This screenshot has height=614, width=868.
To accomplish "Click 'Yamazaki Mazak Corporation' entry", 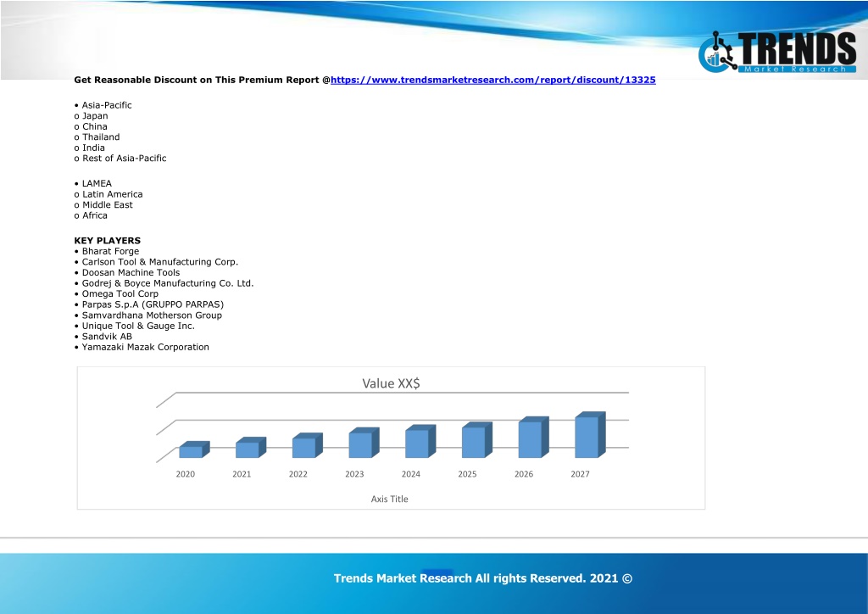I will (x=146, y=347).
